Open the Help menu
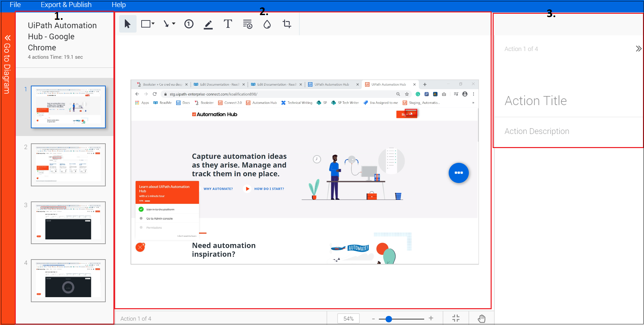The width and height of the screenshot is (644, 325). coord(119,5)
